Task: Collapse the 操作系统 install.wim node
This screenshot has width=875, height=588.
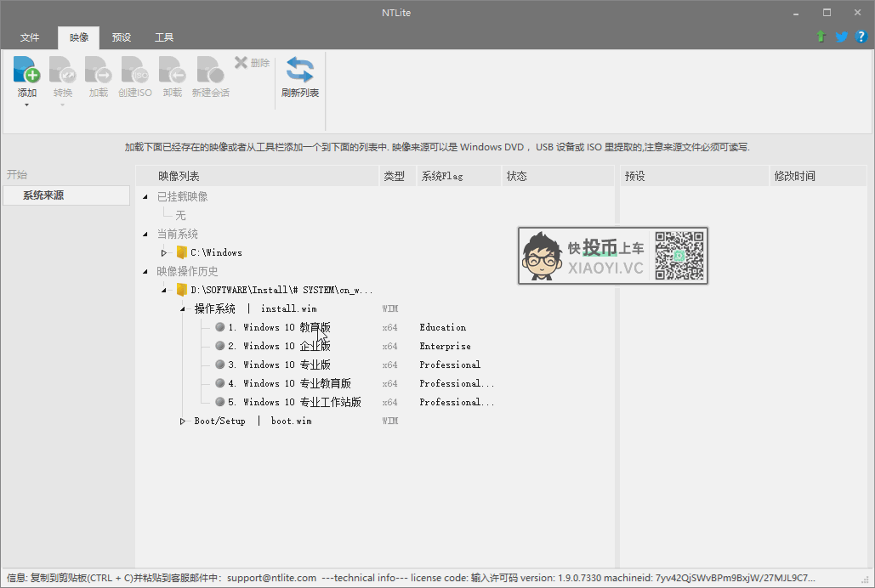Action: [183, 309]
